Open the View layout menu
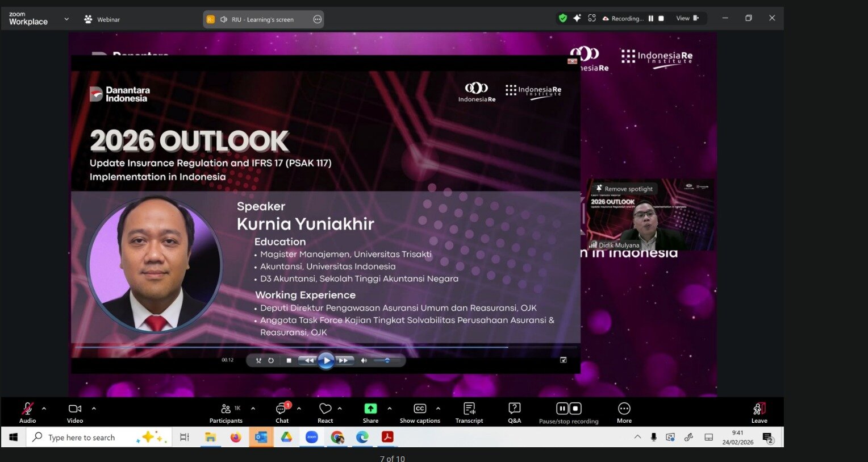The image size is (868, 462). 687,18
